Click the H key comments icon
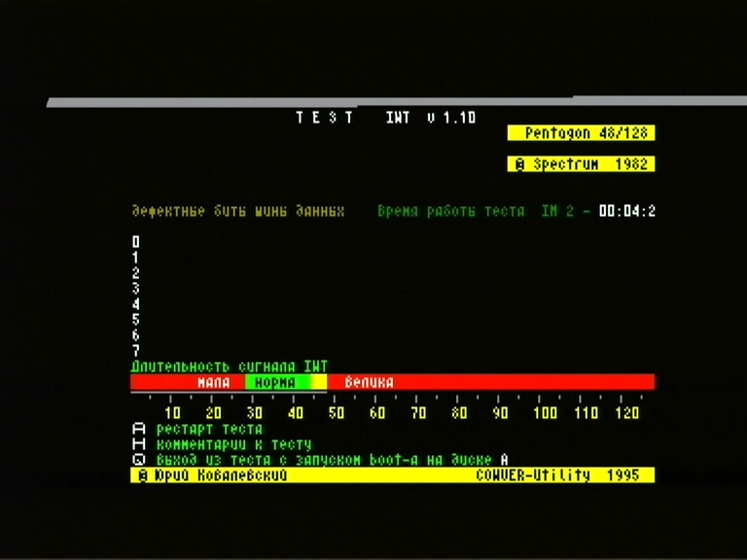 (137, 444)
